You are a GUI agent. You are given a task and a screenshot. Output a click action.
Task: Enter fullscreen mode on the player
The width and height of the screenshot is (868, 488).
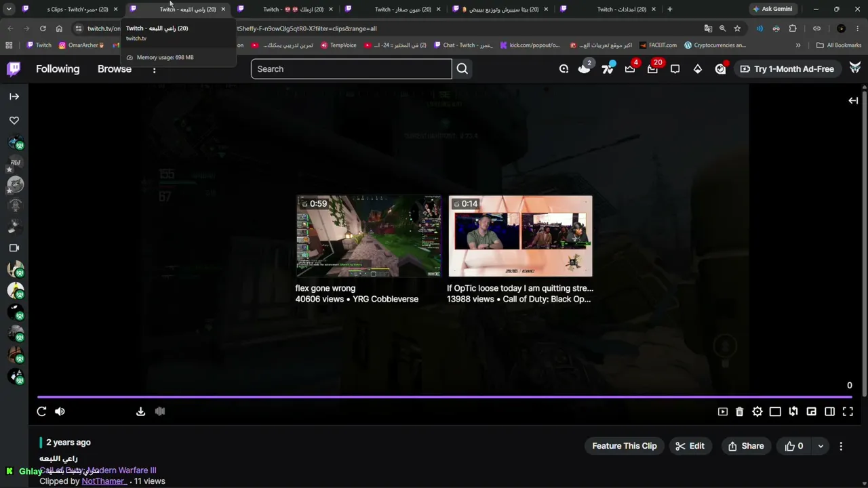click(x=848, y=411)
